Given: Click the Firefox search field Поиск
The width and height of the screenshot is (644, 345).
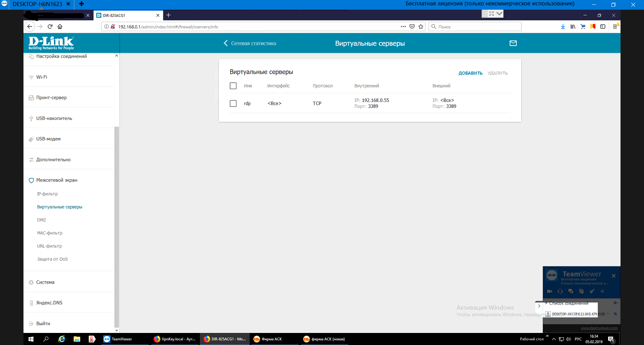Looking at the screenshot, I should click(475, 26).
